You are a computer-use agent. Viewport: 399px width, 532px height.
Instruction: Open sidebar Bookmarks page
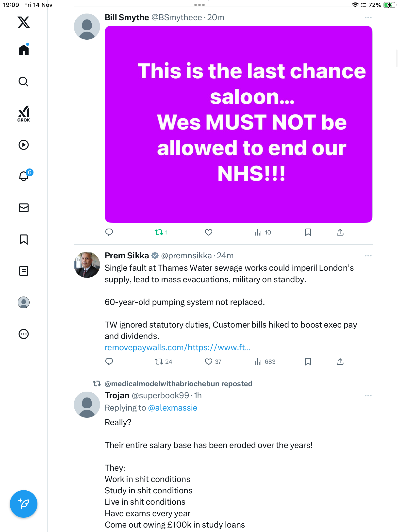point(24,239)
